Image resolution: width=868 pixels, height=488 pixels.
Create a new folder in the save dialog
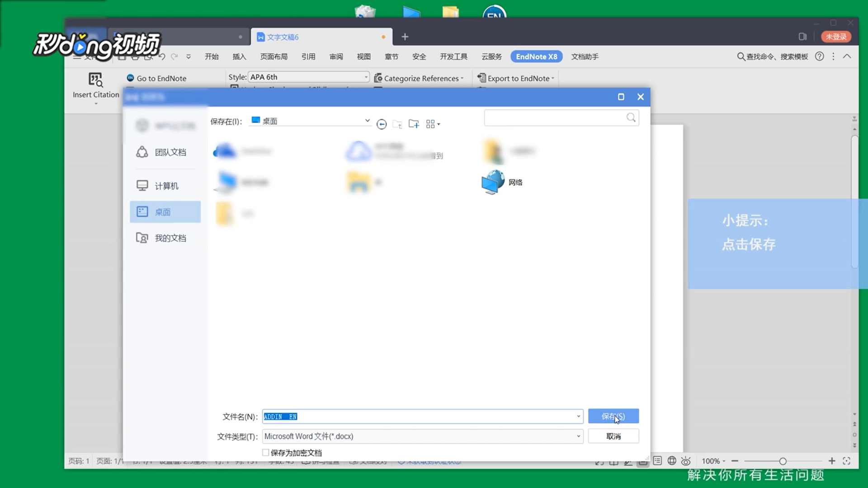(x=414, y=124)
